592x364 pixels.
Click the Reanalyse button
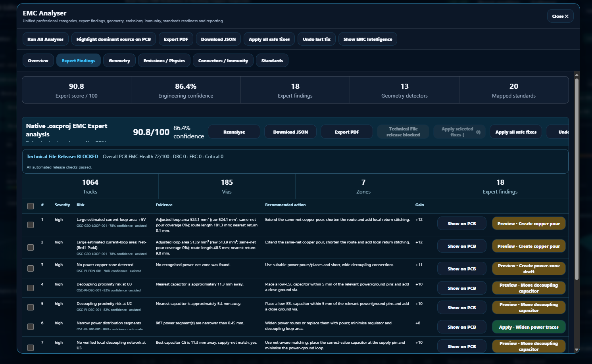click(x=234, y=132)
